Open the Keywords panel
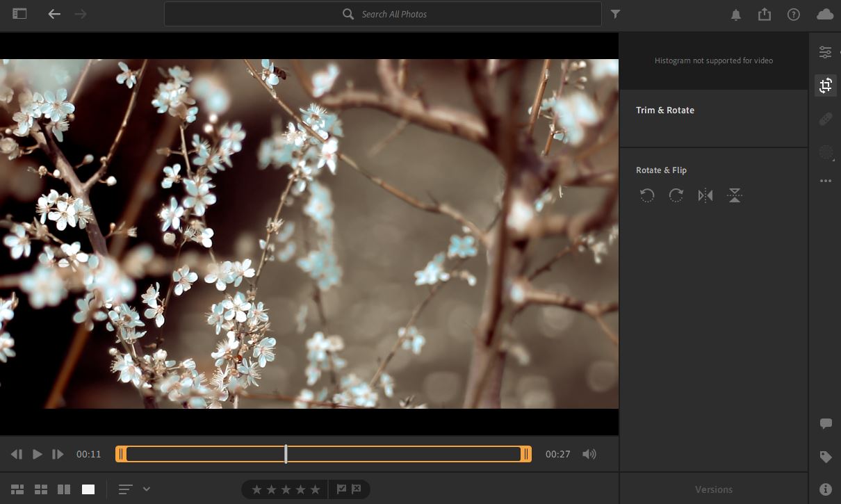 (x=825, y=457)
